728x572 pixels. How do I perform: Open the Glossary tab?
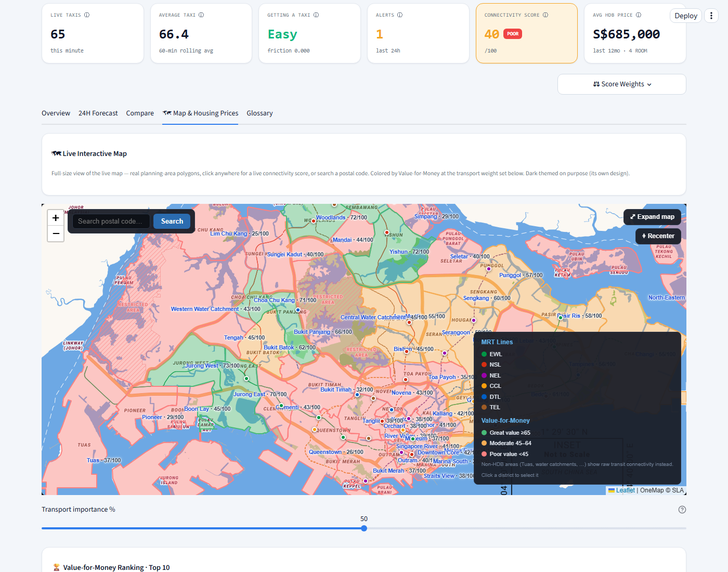pos(259,113)
